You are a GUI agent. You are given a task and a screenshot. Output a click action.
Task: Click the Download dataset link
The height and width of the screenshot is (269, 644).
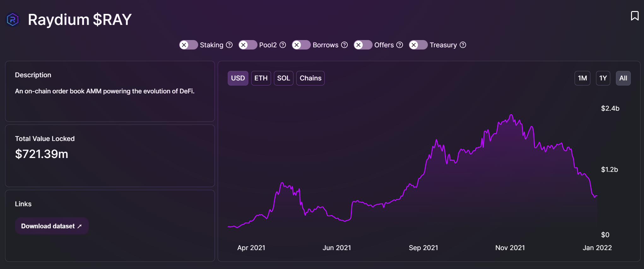pyautogui.click(x=52, y=226)
